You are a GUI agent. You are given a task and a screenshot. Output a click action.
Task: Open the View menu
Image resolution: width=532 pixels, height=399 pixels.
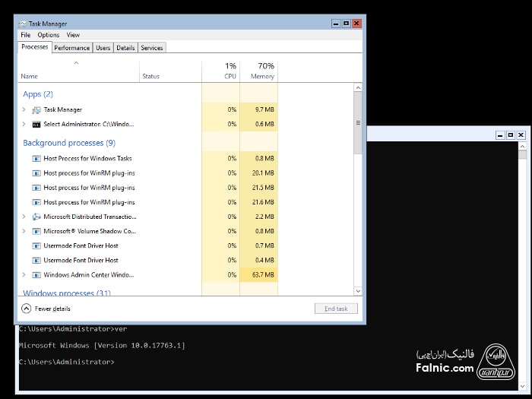tap(73, 35)
